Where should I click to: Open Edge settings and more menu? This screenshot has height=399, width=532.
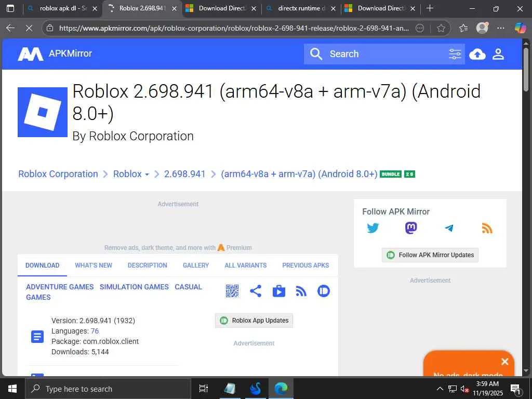(501, 28)
